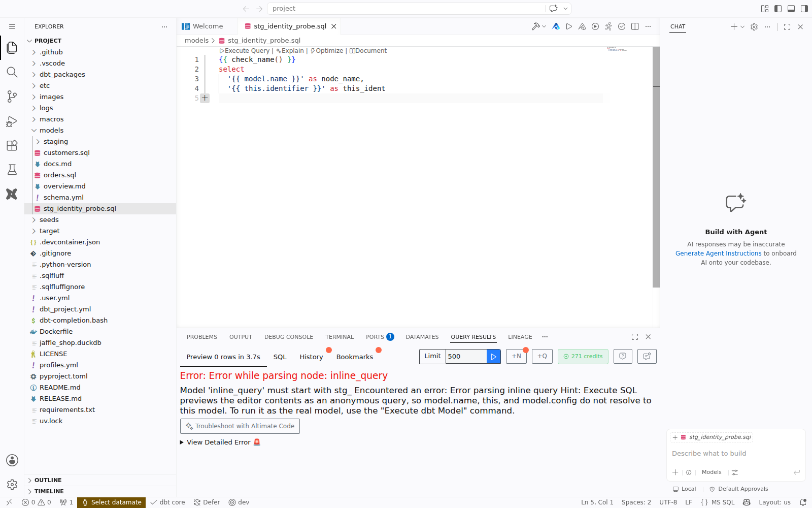This screenshot has width=812, height=508.
Task: Click the circled play run icon in toolbar
Action: pyautogui.click(x=595, y=26)
